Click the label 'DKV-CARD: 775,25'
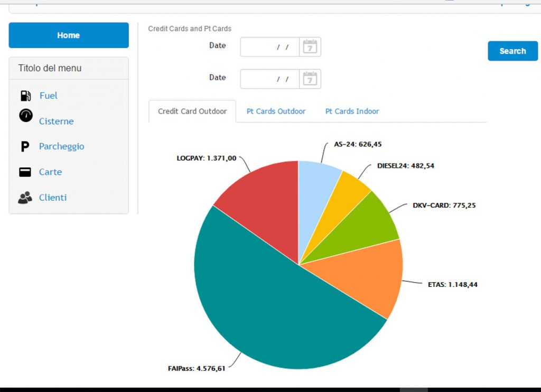Screen dimensions: 541x392 click(444, 206)
